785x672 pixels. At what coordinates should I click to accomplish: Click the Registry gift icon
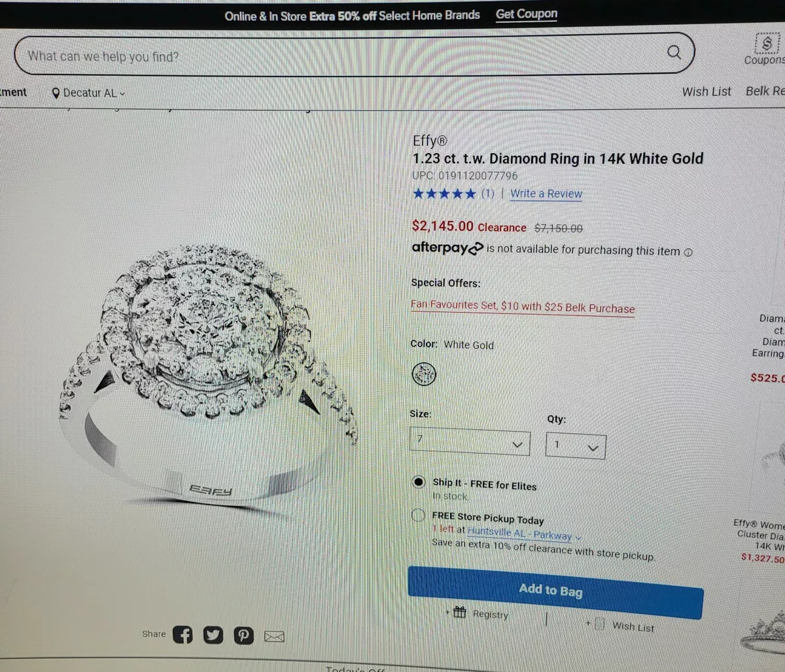[460, 612]
